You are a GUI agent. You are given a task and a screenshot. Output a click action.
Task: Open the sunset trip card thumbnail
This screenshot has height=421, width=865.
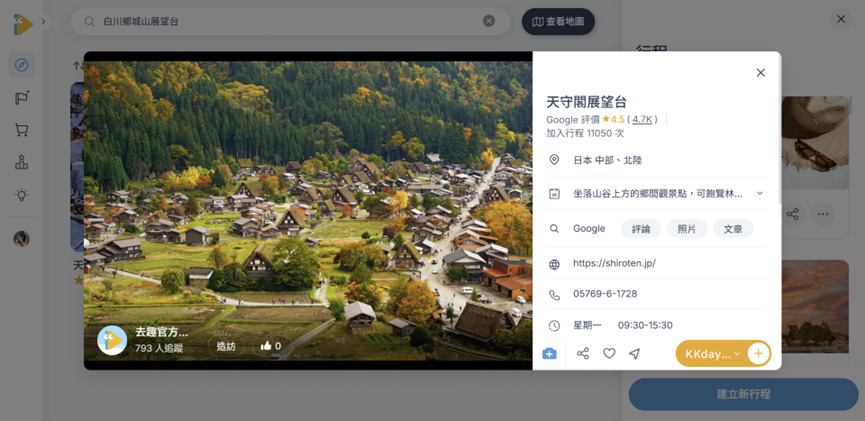pyautogui.click(x=815, y=306)
